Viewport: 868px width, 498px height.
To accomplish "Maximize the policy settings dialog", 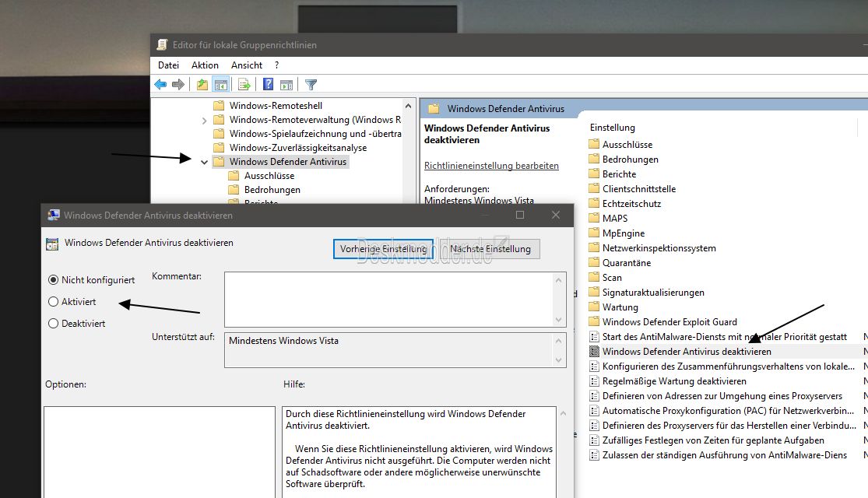I will pyautogui.click(x=520, y=215).
